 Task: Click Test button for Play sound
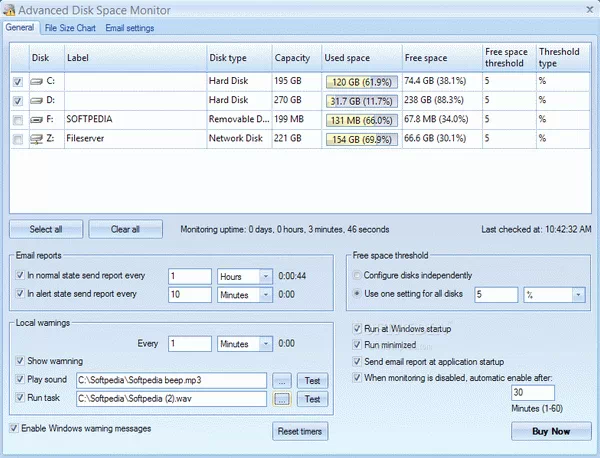click(313, 381)
